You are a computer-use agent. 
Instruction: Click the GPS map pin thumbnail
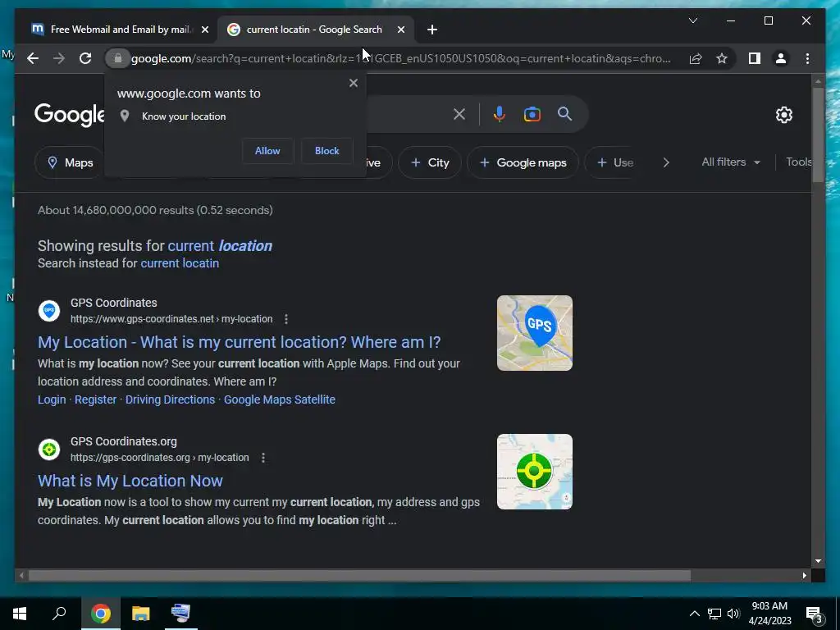point(535,333)
